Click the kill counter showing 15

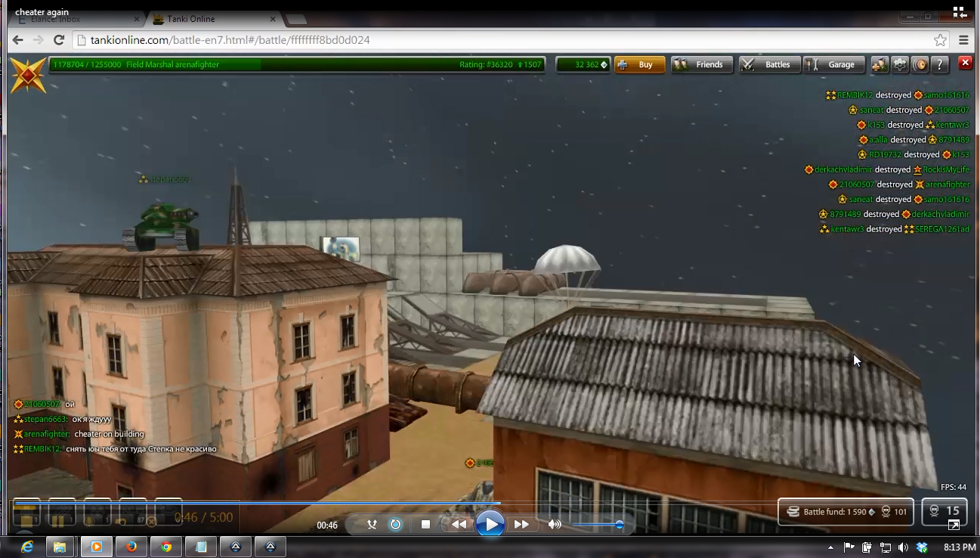tap(944, 511)
